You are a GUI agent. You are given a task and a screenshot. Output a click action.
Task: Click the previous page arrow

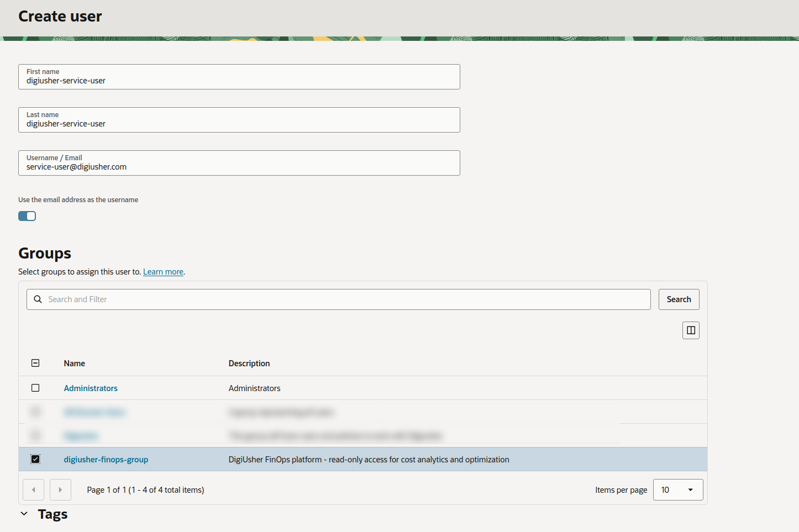coord(33,489)
